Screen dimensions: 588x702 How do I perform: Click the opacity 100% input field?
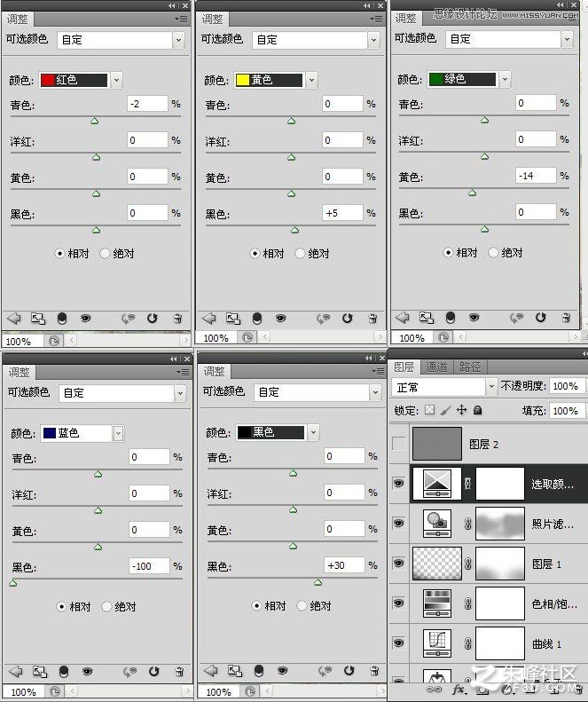pyautogui.click(x=567, y=386)
